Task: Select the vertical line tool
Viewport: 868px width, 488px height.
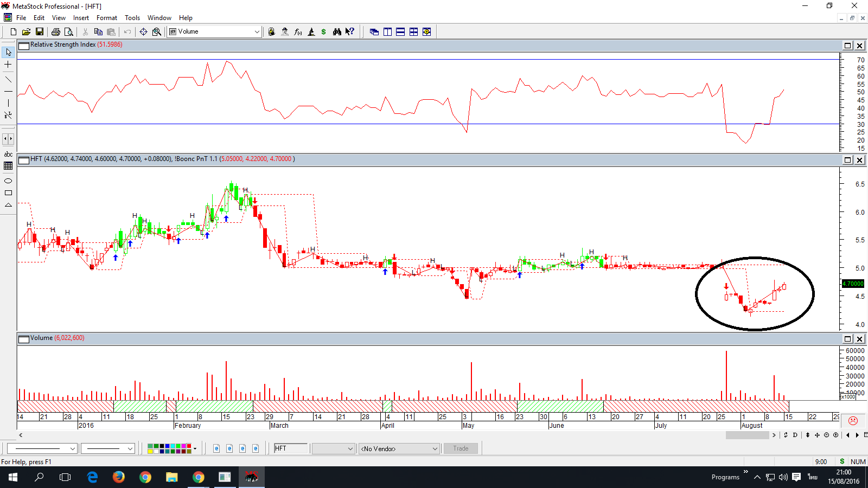Action: click(x=8, y=103)
